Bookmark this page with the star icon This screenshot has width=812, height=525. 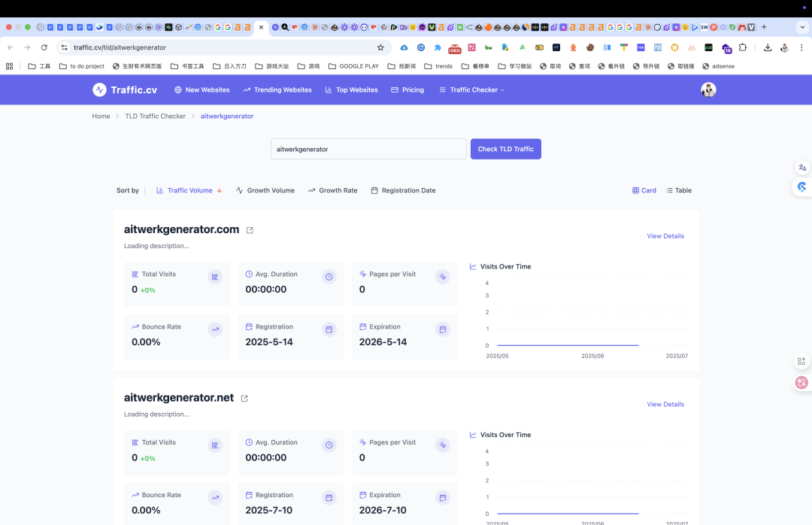[380, 47]
